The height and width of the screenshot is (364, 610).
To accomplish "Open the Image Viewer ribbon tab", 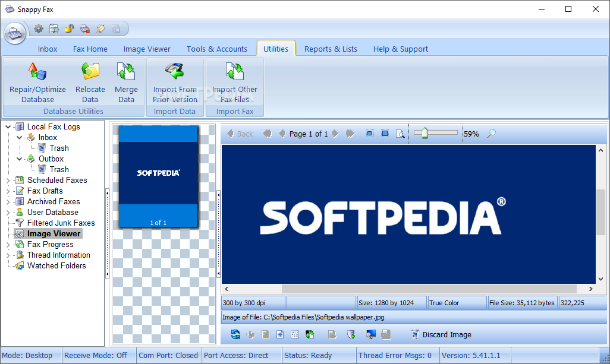I will pyautogui.click(x=147, y=49).
